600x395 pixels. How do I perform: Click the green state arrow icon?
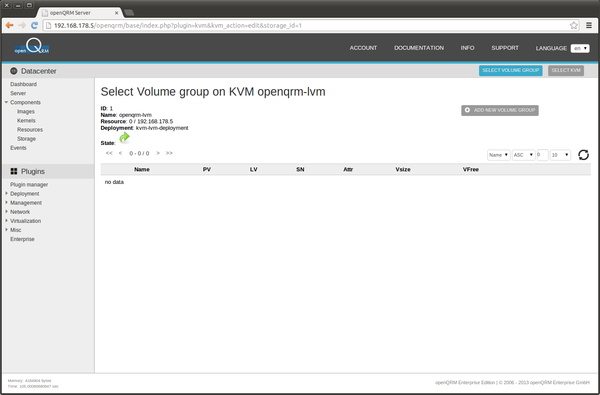[x=124, y=137]
